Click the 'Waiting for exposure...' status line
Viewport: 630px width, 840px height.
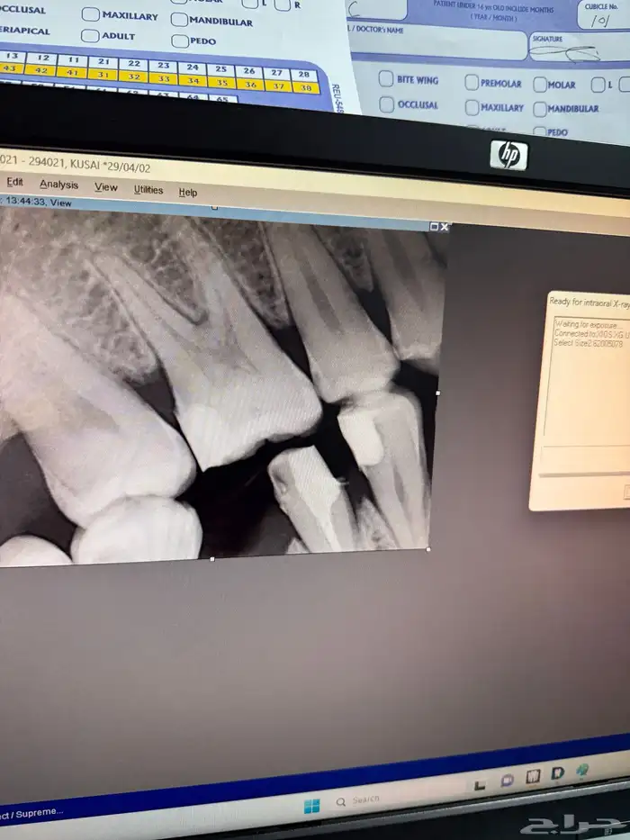coord(589,325)
